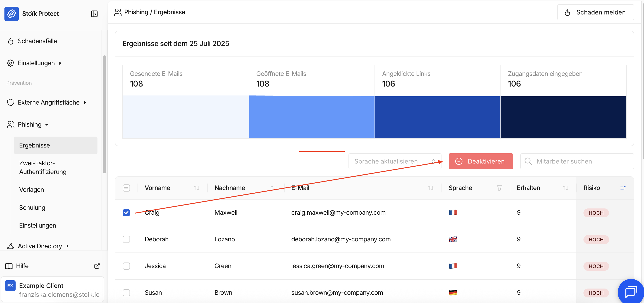Image resolution: width=644 pixels, height=303 pixels.
Task: Sort the E-Mail column arrows
Action: tap(431, 188)
